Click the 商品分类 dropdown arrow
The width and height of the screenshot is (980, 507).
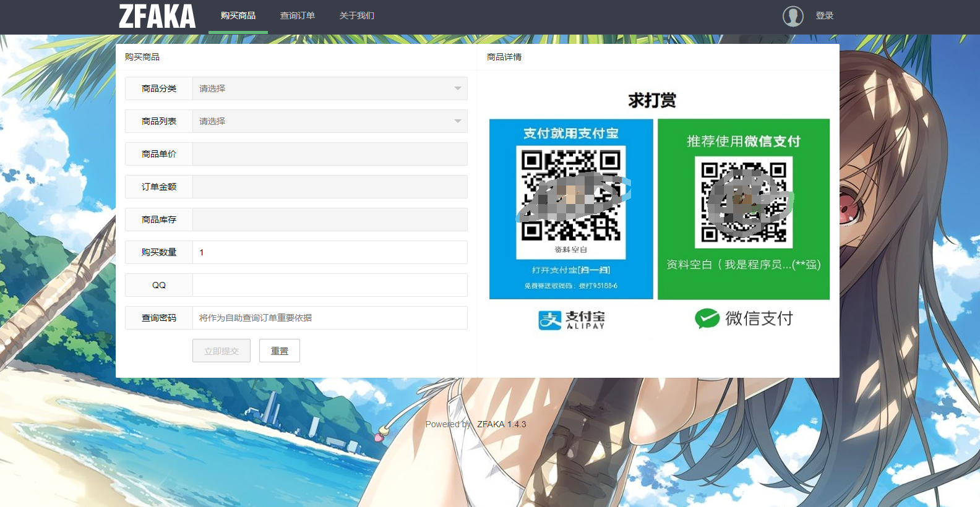click(x=458, y=88)
